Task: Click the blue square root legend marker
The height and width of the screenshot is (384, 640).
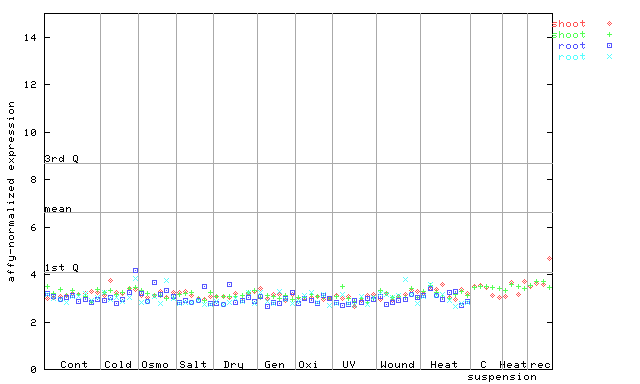Action: point(609,46)
